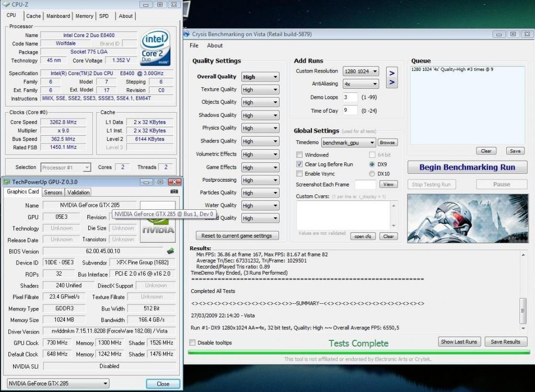Select the queued 1280 1024 Quality-High run

(x=452, y=69)
